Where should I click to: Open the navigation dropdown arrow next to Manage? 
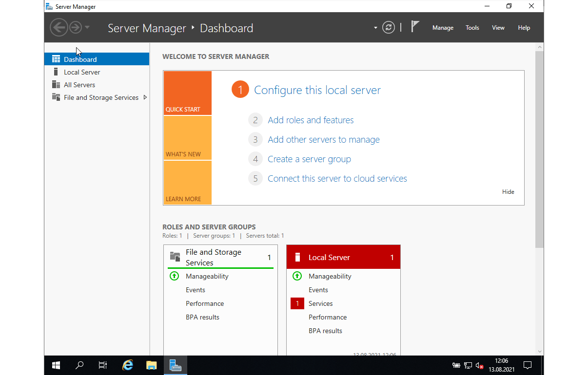point(375,28)
